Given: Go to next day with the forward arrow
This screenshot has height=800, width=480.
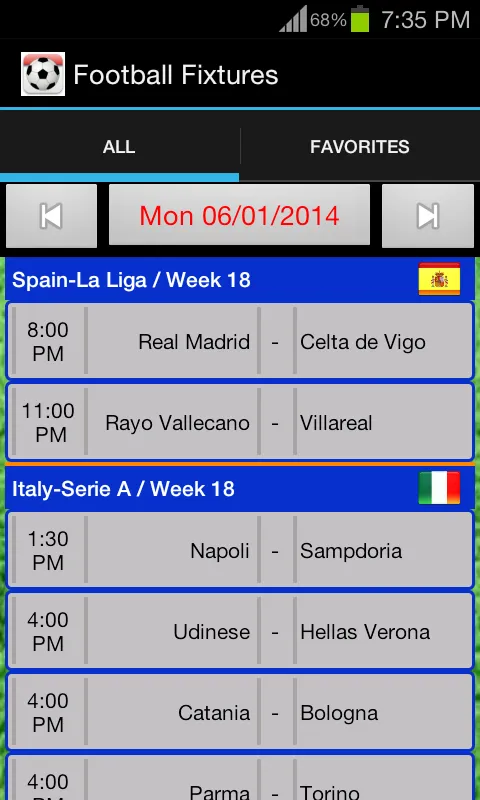Looking at the screenshot, I should click(427, 216).
